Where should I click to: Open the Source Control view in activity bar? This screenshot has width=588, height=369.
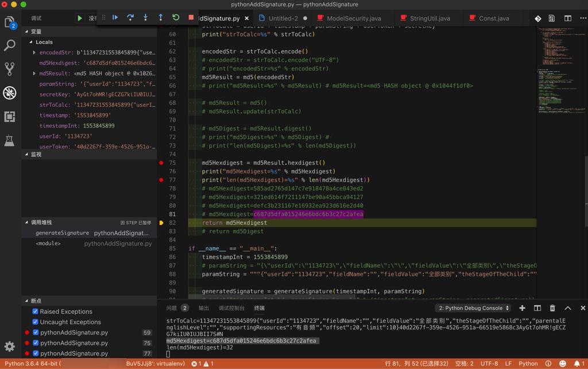(10, 69)
